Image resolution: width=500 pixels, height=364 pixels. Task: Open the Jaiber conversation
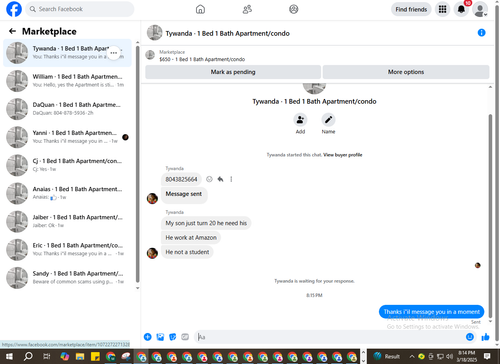67,221
